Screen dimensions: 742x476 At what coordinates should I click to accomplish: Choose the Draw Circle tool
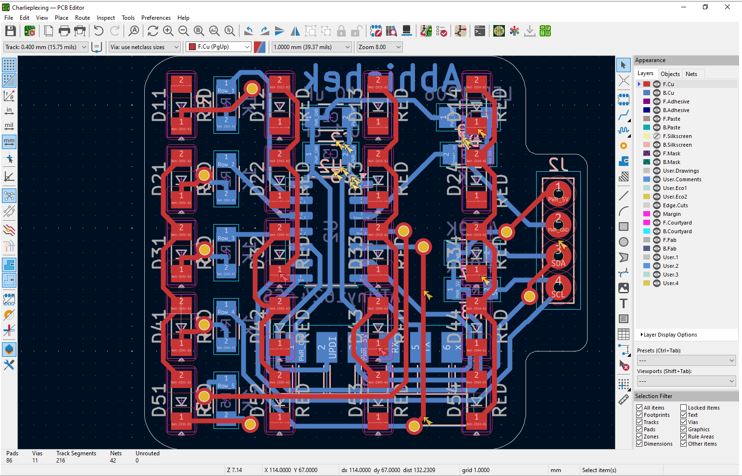pos(624,242)
